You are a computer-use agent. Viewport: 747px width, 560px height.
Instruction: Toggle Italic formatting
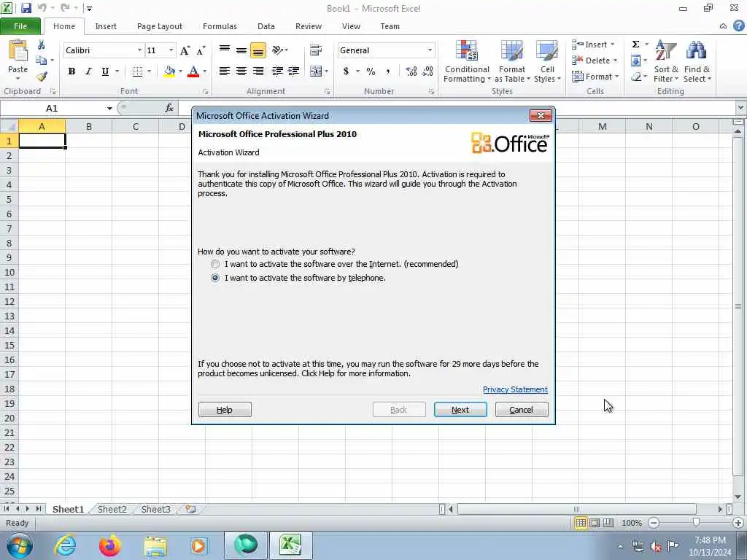[x=88, y=71]
